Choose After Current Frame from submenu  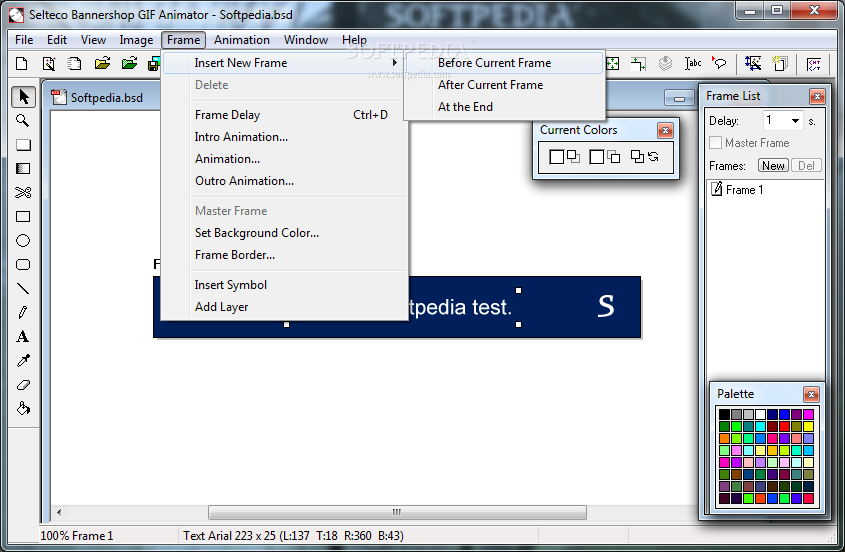tap(504, 85)
